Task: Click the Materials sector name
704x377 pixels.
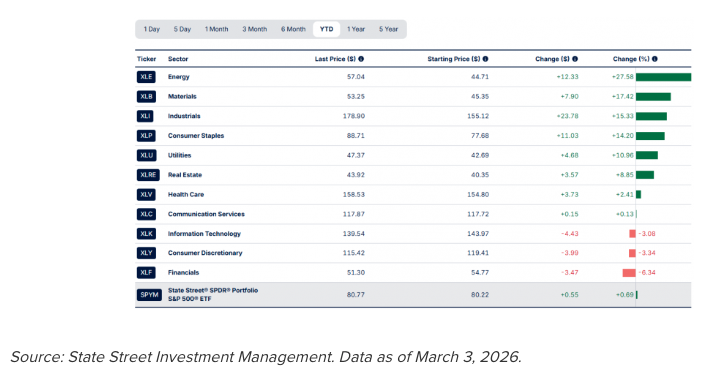Action: [x=182, y=96]
